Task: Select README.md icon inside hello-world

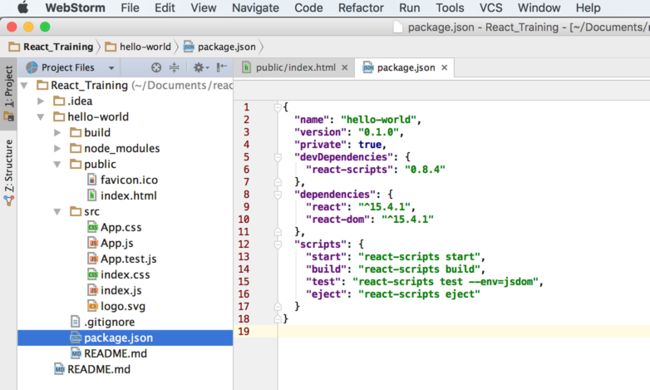Action: [76, 354]
